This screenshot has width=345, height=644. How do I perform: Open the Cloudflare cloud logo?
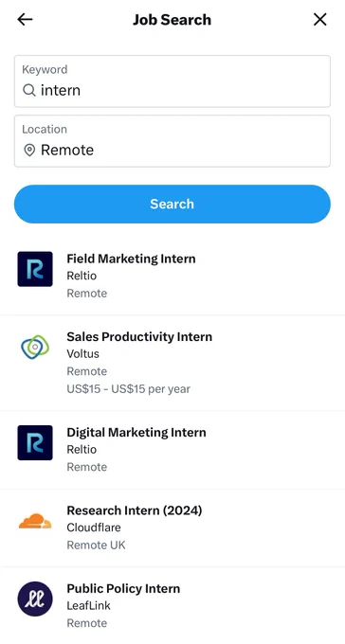click(35, 521)
